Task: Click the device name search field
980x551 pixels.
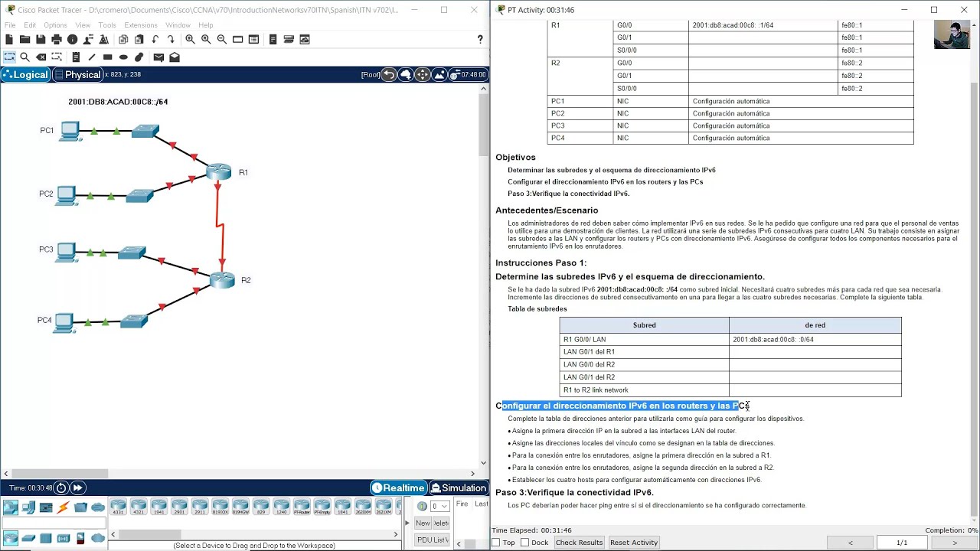Action: 54,523
